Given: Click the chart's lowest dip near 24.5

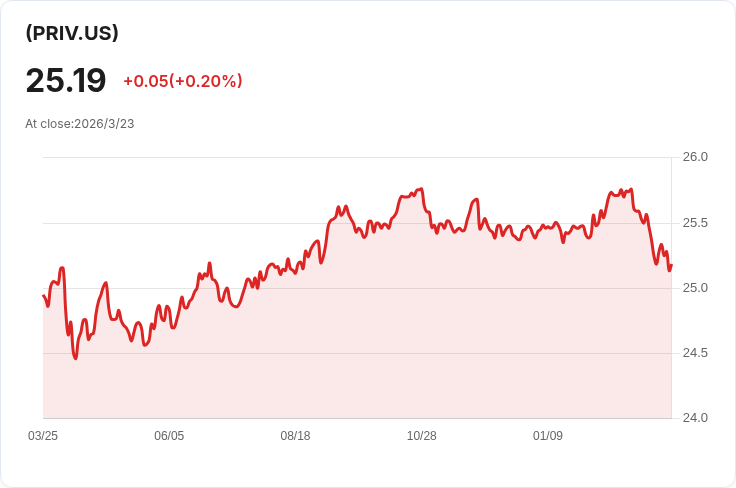Looking at the screenshot, I should pos(76,358).
